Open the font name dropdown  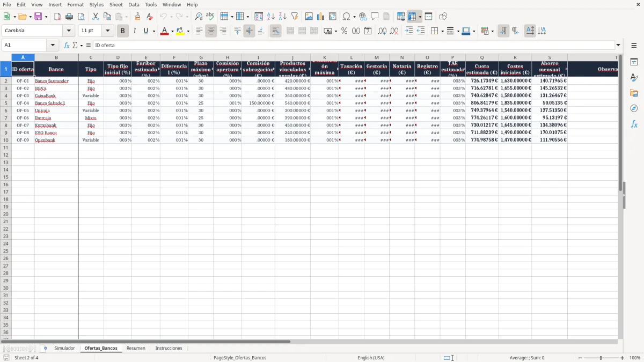tap(69, 31)
